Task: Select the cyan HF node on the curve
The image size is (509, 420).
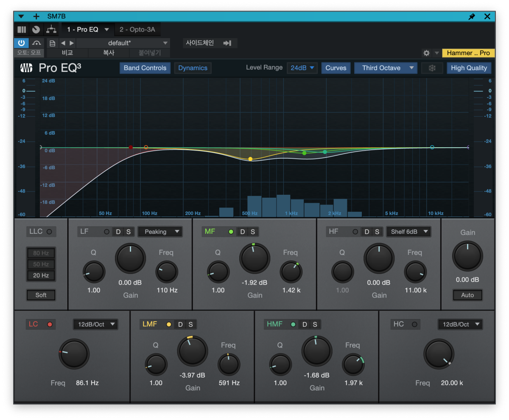Action: [432, 147]
